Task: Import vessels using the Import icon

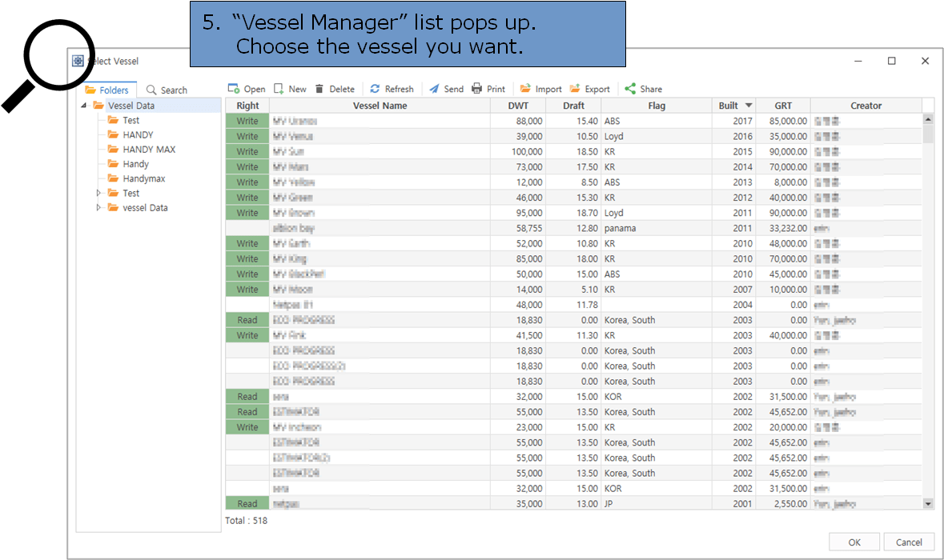Action: pos(540,89)
